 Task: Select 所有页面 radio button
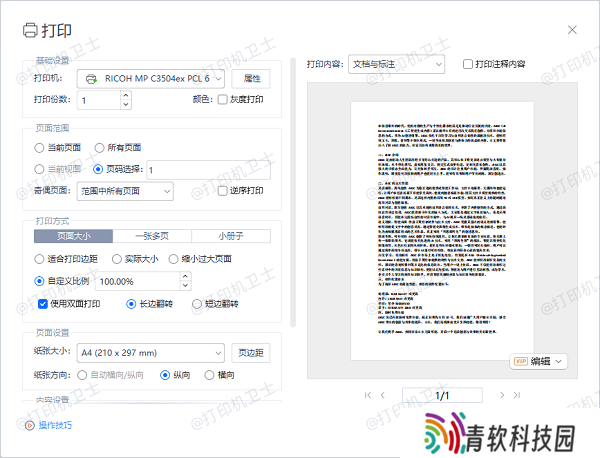click(99, 148)
